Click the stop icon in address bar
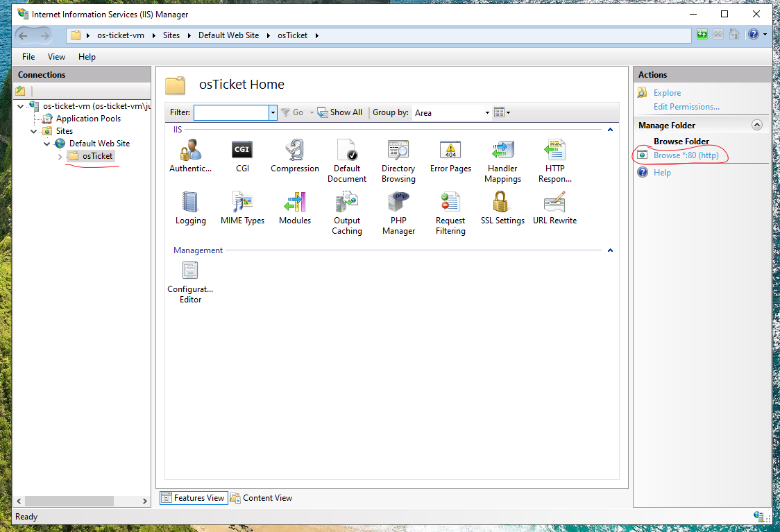The image size is (780, 532). (718, 34)
